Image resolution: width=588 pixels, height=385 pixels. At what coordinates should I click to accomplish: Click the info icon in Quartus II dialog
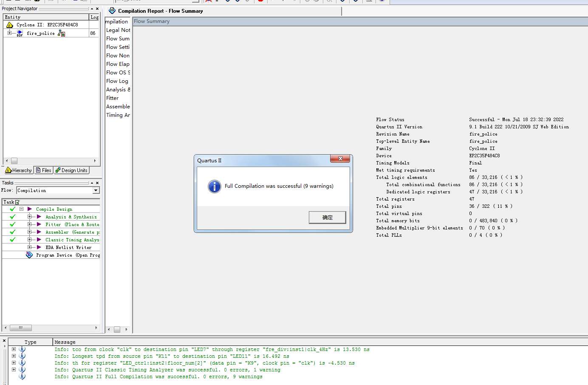[x=215, y=186]
